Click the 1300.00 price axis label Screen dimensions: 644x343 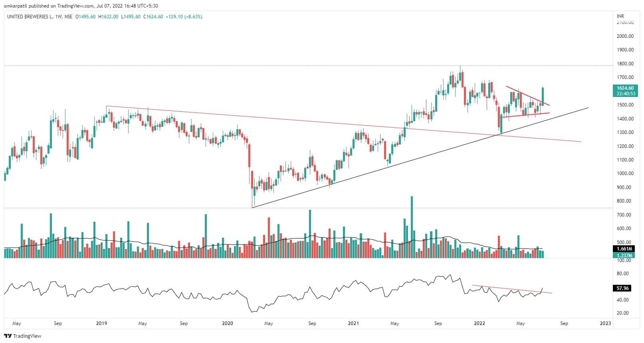(x=625, y=132)
